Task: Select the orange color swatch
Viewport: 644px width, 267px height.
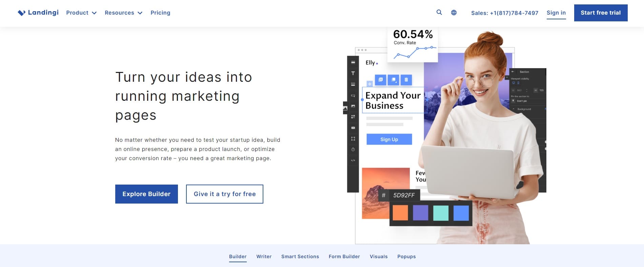Action: [400, 213]
